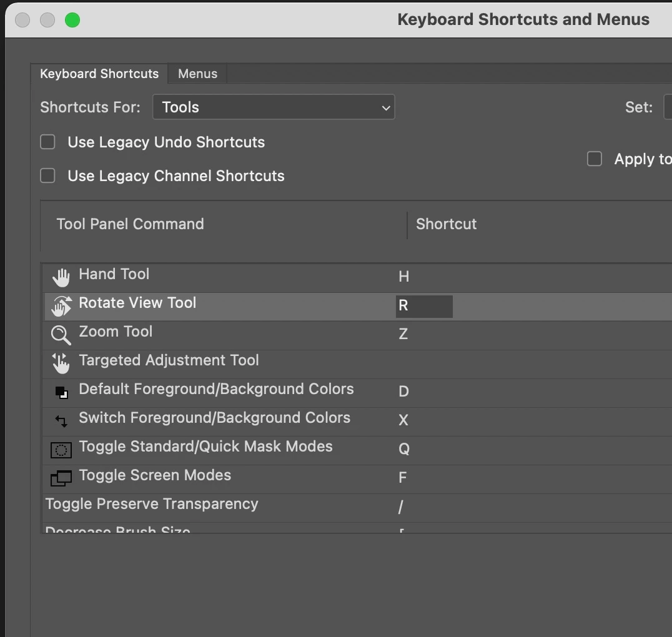Screen dimensions: 672x637
Task: Click the Rotate View Tool shortcut field
Action: [x=424, y=306]
